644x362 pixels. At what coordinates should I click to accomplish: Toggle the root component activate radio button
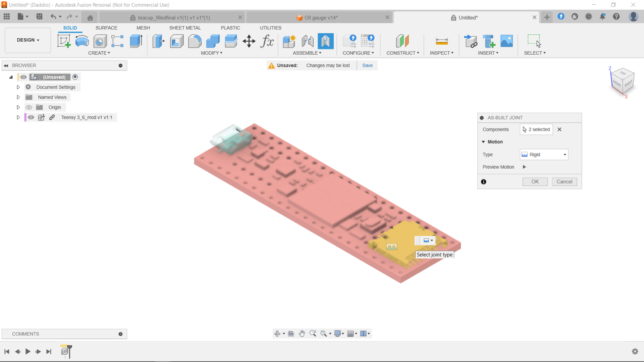tap(75, 77)
